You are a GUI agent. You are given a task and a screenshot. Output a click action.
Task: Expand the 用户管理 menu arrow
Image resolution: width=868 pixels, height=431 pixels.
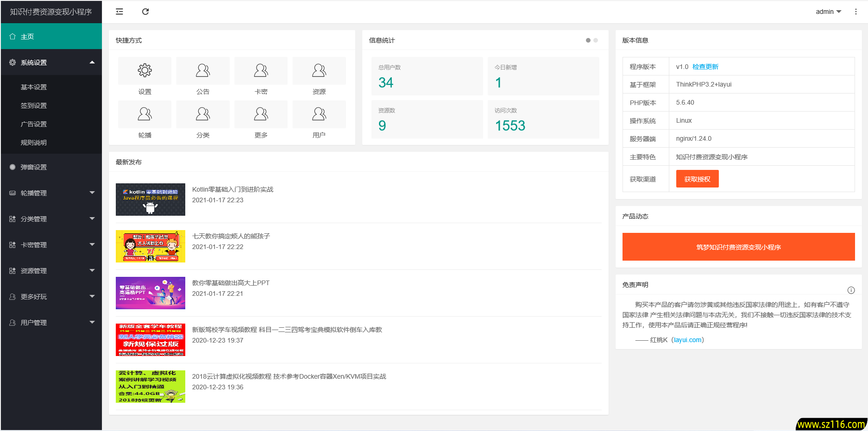coord(92,322)
